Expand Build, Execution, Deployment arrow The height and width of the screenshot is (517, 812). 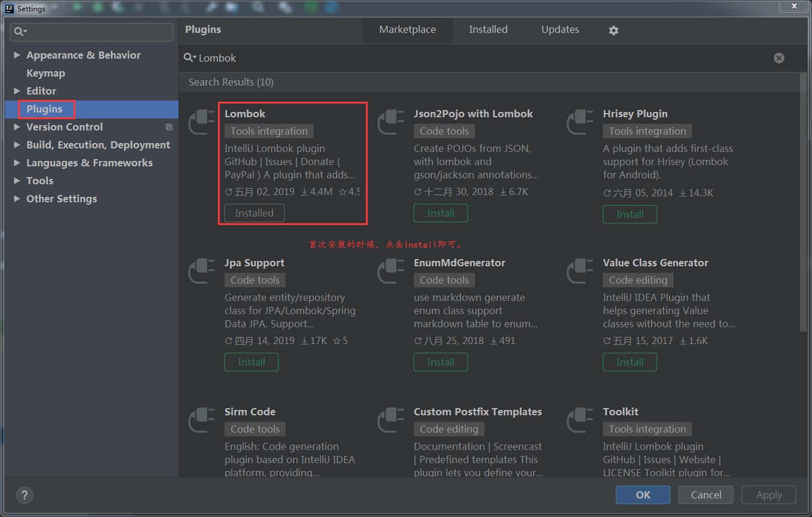(17, 145)
